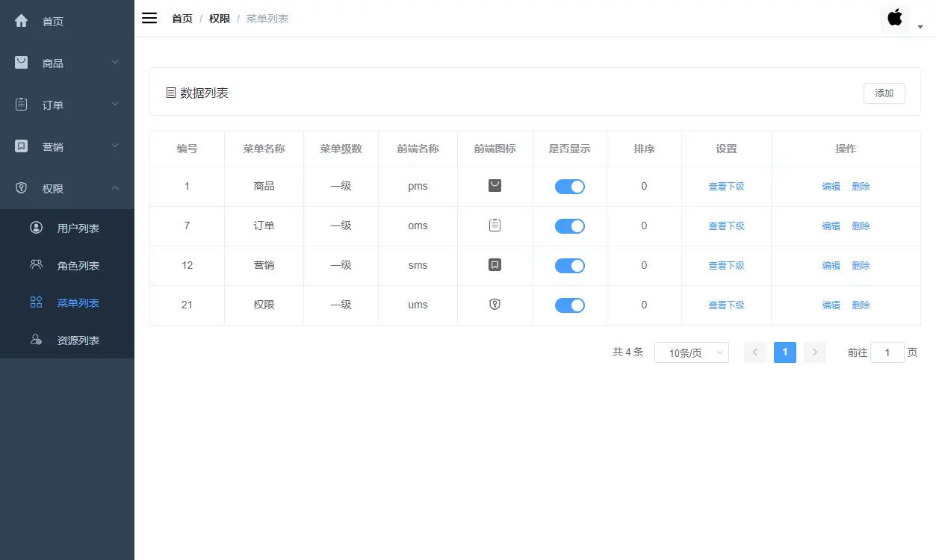Click 查看下级 for 商品 row
936x560 pixels.
[x=726, y=187]
